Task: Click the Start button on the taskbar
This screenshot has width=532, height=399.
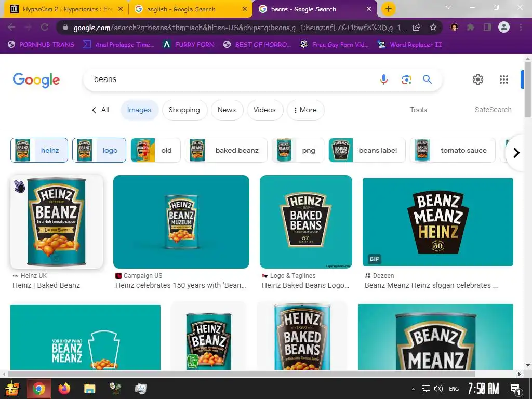Action: click(x=12, y=389)
